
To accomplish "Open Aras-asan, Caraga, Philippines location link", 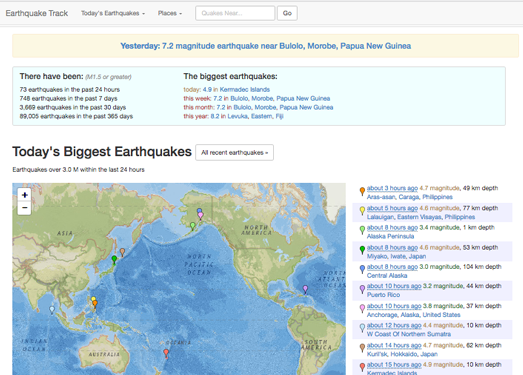I will [410, 197].
